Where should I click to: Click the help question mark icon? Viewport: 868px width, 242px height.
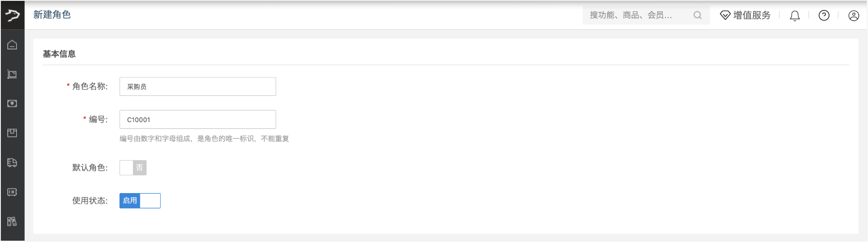coord(824,16)
